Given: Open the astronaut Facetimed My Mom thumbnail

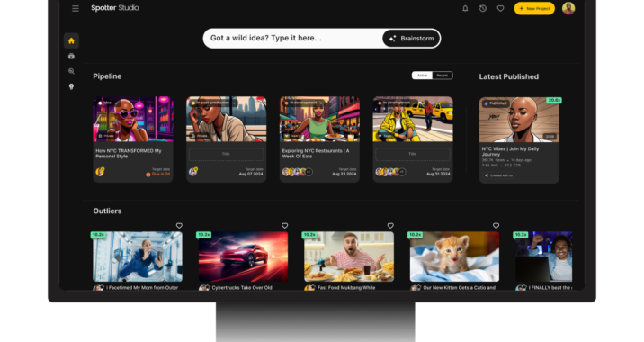Looking at the screenshot, I should coord(138,256).
